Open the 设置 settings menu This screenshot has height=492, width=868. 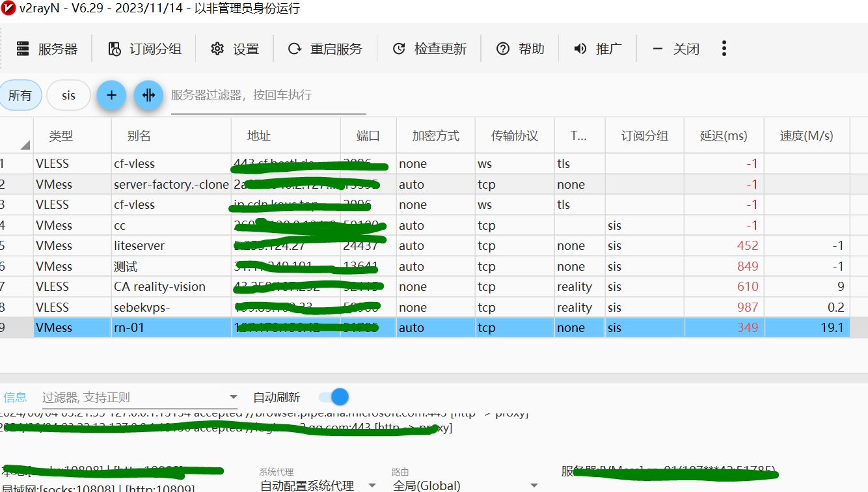(x=235, y=49)
